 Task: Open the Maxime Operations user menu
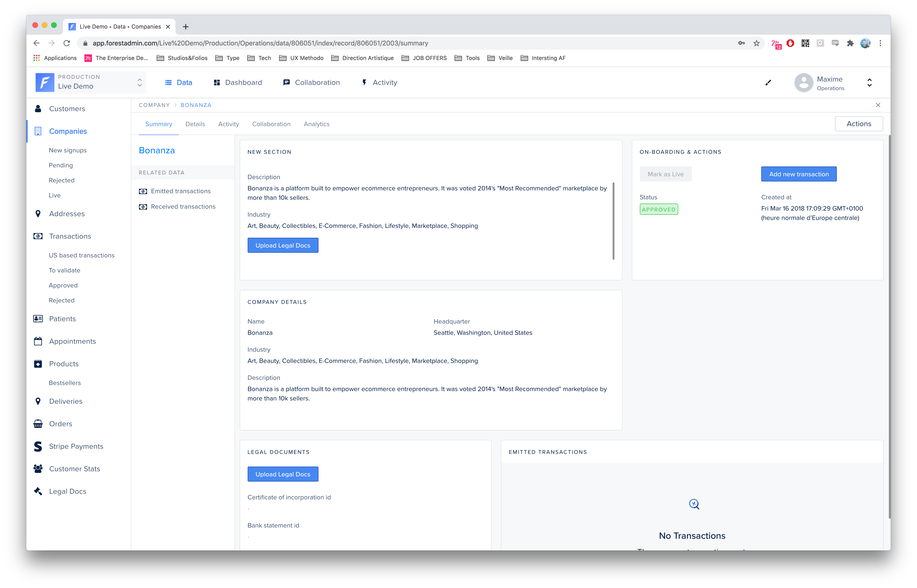[869, 83]
